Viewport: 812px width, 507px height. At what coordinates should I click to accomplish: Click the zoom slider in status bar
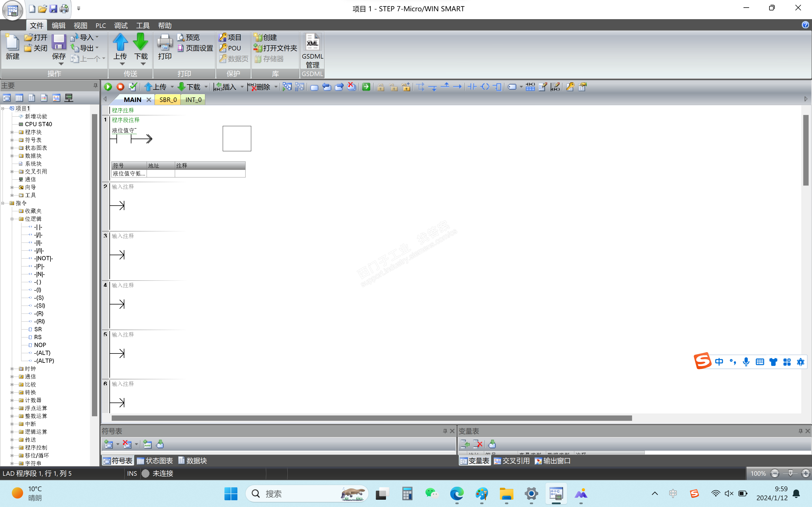790,473
